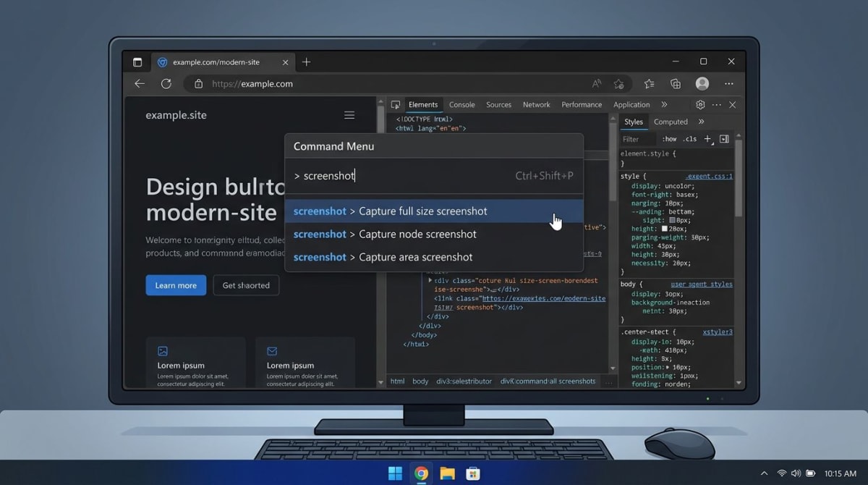Viewport: 868px width, 485px height.
Task: Expand the position property triangle in Styles
Action: 668,367
